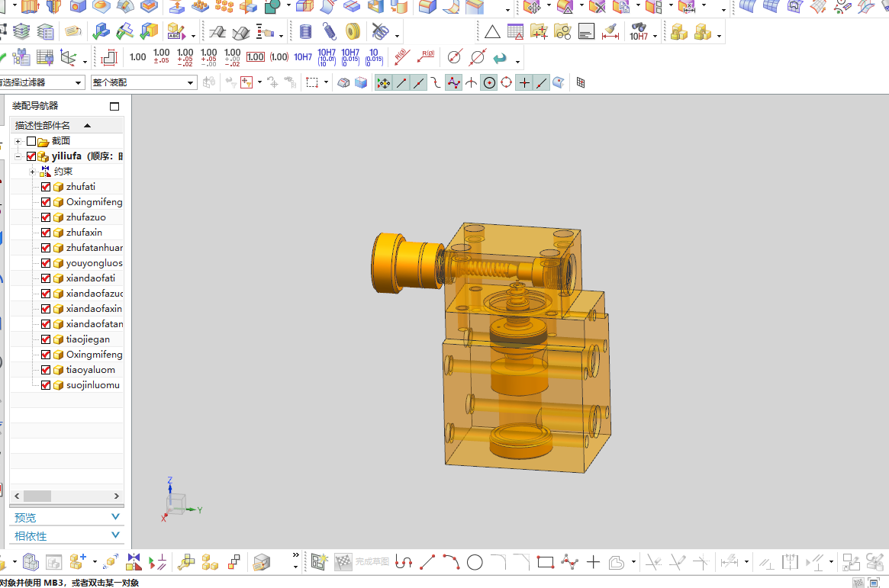Select the sketch Rectangle tool in bottom toolbar

546,562
